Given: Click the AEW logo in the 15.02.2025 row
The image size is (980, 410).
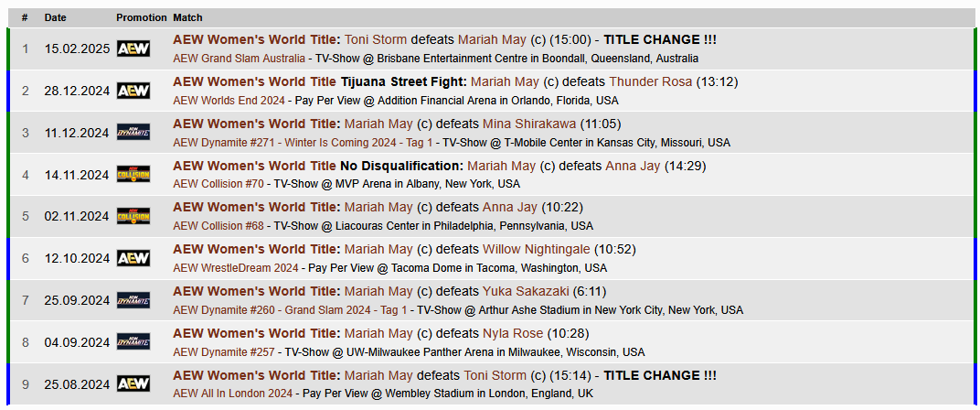Looking at the screenshot, I should point(133,49).
